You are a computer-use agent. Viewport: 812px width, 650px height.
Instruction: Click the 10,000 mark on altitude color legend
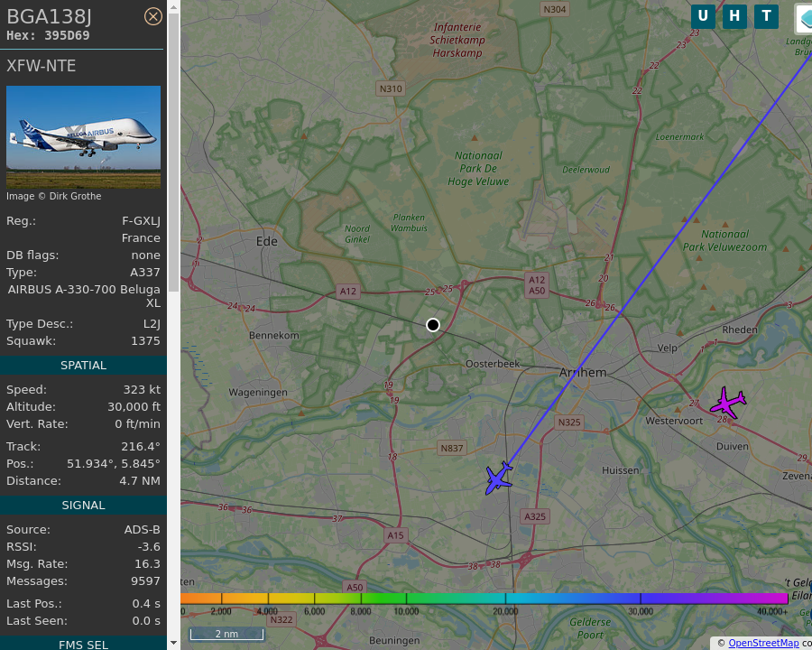click(407, 612)
